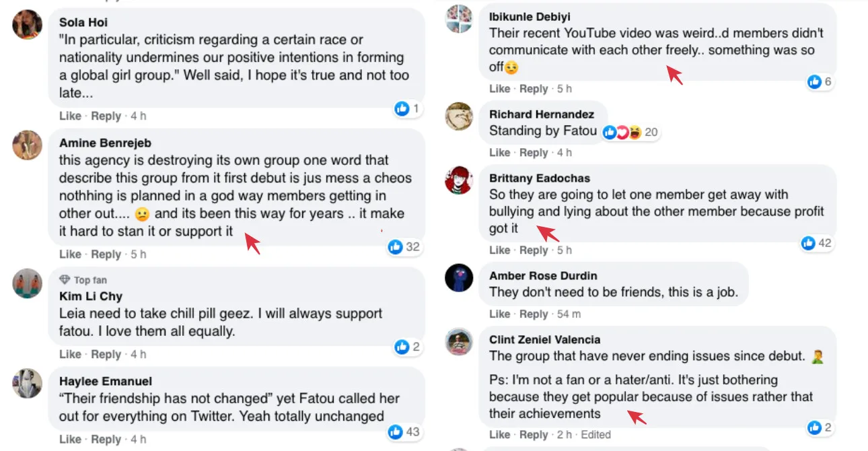This screenshot has width=868, height=451.
Task: Open reactions on Kim Li Chy's comment
Action: pos(402,347)
